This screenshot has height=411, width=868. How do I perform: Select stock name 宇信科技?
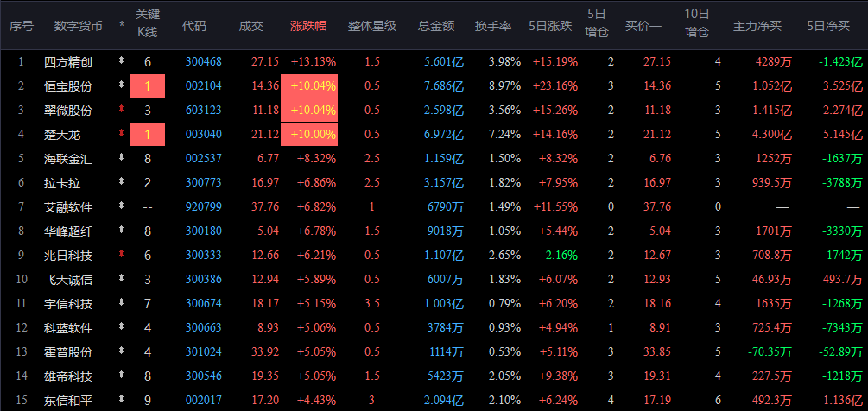pos(68,303)
